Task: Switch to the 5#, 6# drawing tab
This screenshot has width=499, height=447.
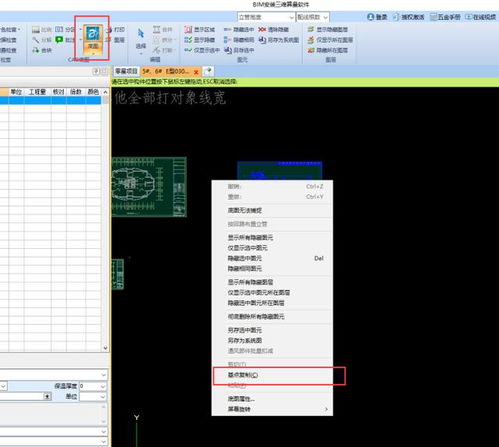Action: (x=166, y=71)
